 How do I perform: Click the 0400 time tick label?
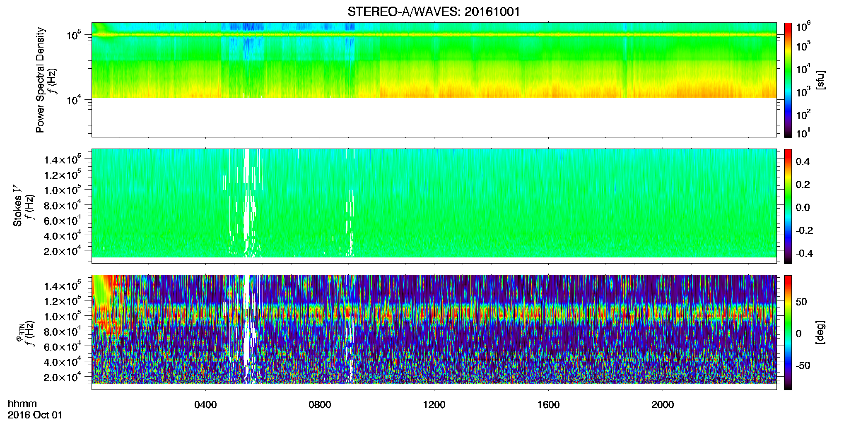coord(205,405)
